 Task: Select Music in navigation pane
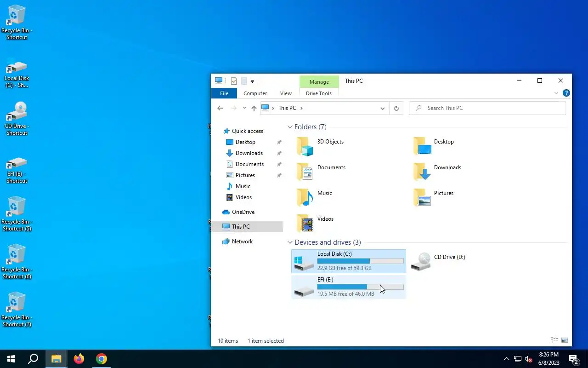pyautogui.click(x=243, y=186)
